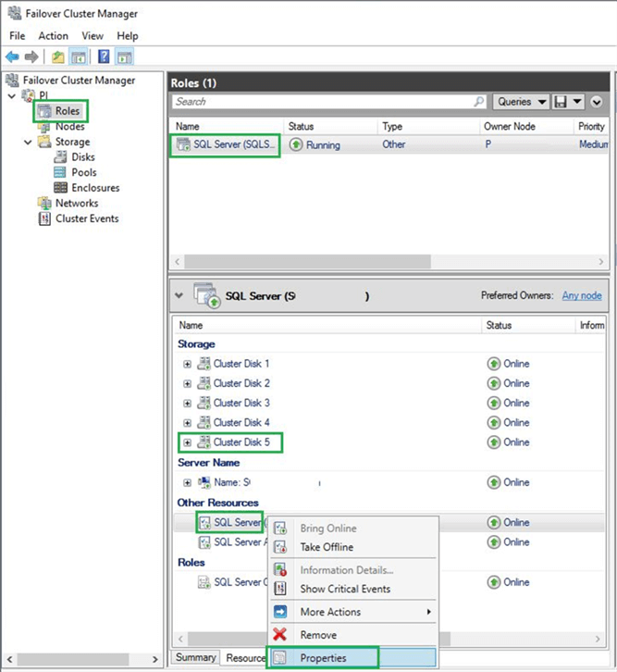Select the Cluster Disk 4 row text

click(x=241, y=423)
